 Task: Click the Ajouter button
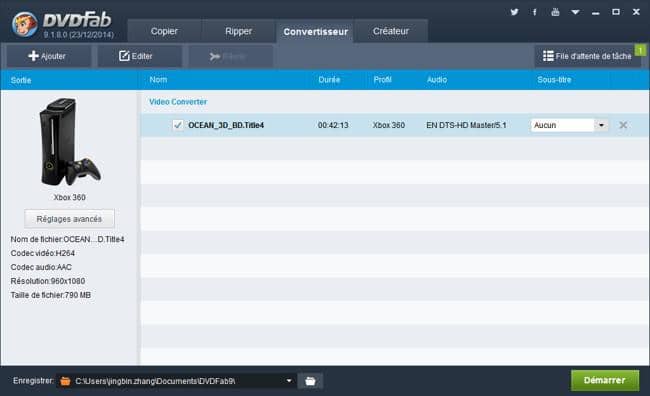tap(49, 56)
